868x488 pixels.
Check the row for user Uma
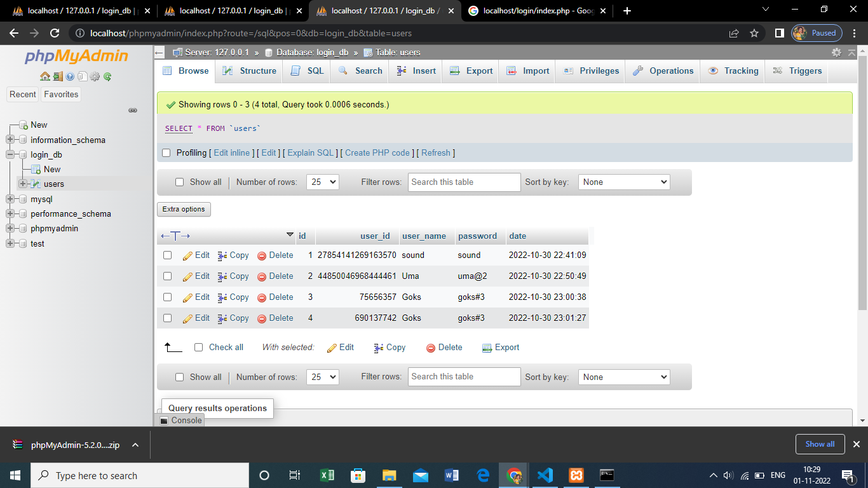166,276
